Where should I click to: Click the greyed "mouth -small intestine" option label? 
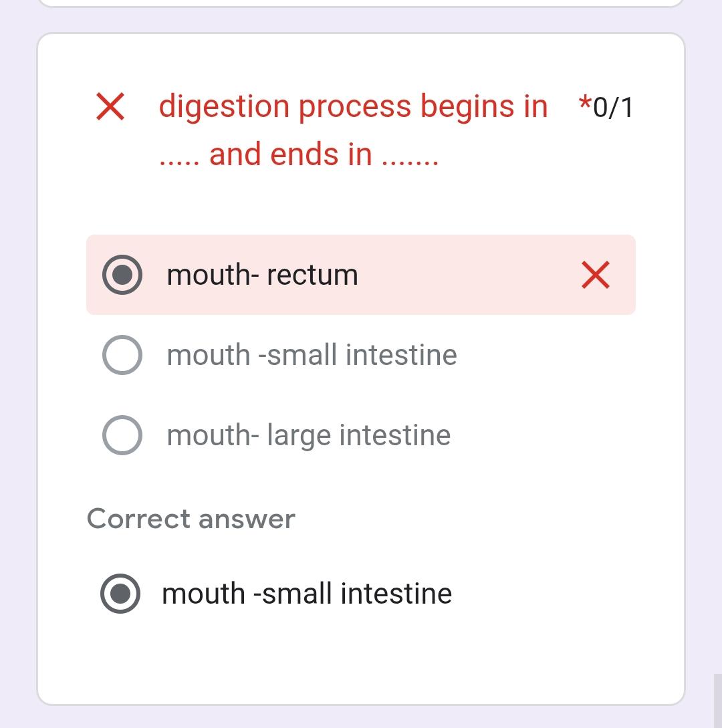pos(312,355)
